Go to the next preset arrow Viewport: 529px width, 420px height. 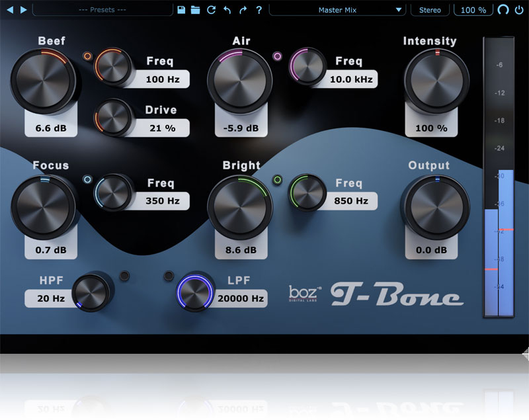[x=24, y=10]
